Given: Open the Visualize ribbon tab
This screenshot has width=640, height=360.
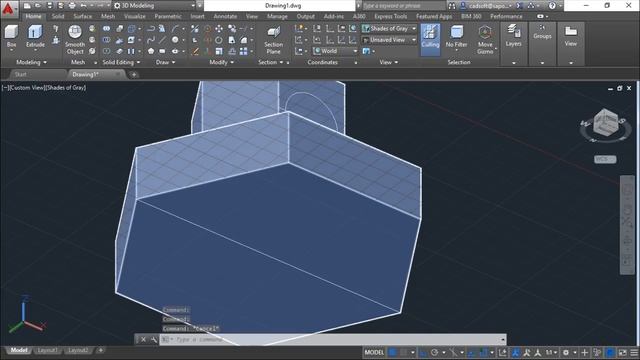Looking at the screenshot, I should pyautogui.click(x=135, y=16).
